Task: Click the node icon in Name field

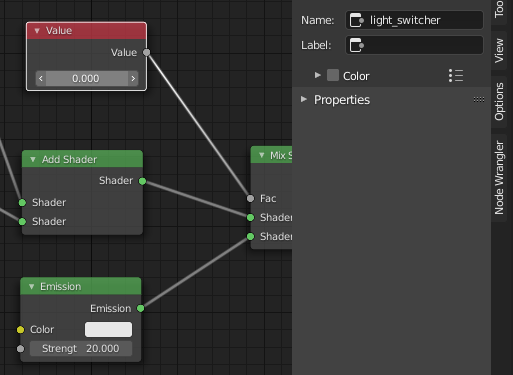Action: pyautogui.click(x=356, y=20)
